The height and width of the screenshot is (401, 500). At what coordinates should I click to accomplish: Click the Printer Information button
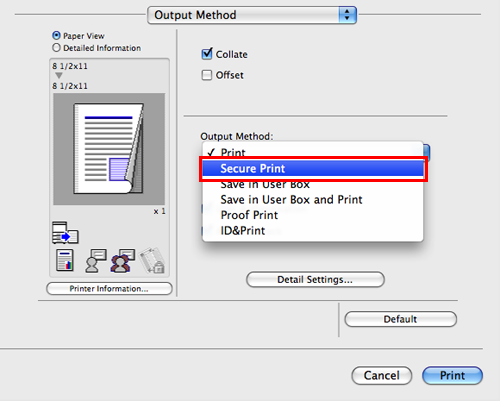(x=109, y=289)
